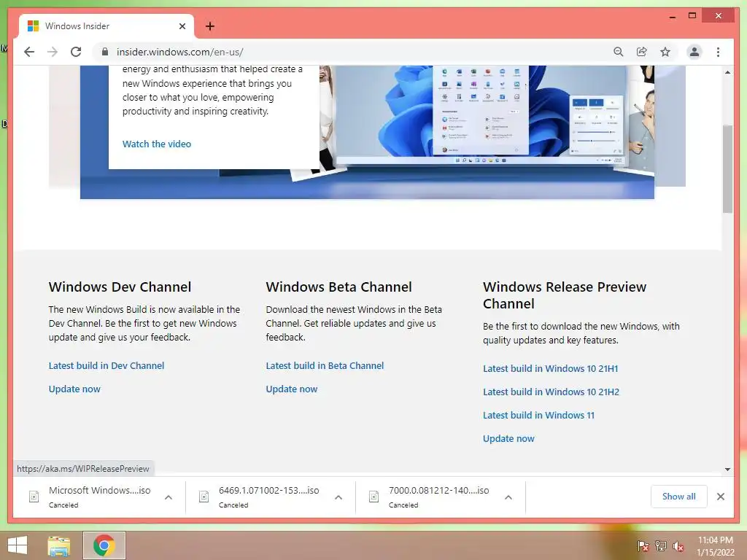747x560 pixels.
Task: Show all downloads
Action: point(678,497)
